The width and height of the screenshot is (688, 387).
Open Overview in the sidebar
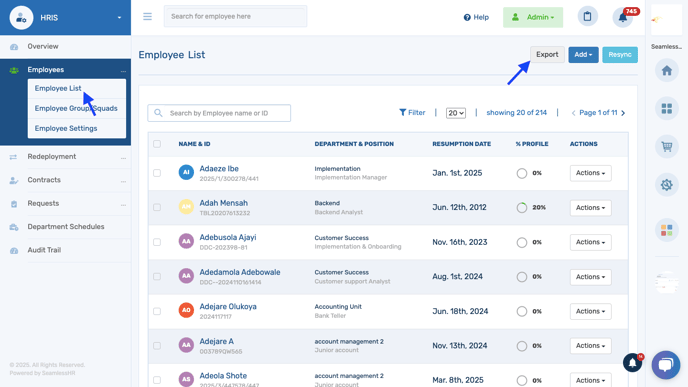click(43, 47)
